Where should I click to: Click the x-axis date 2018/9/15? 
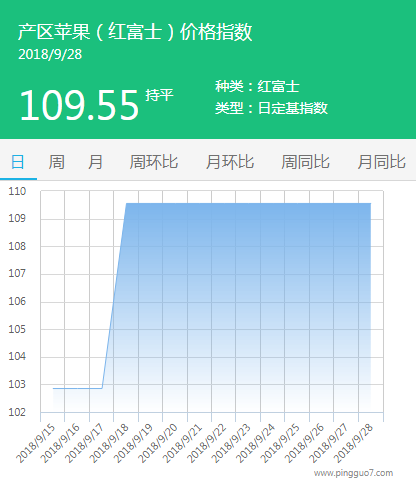pos(35,443)
